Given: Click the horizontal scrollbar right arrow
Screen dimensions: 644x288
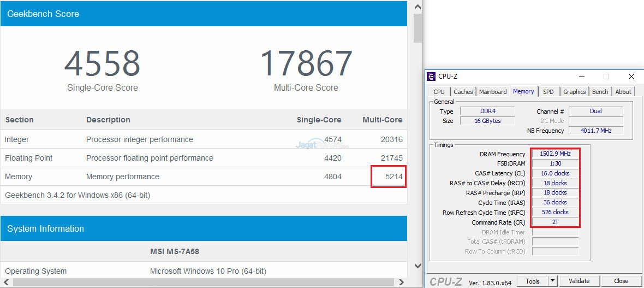Looking at the screenshot, I should click(x=402, y=282).
